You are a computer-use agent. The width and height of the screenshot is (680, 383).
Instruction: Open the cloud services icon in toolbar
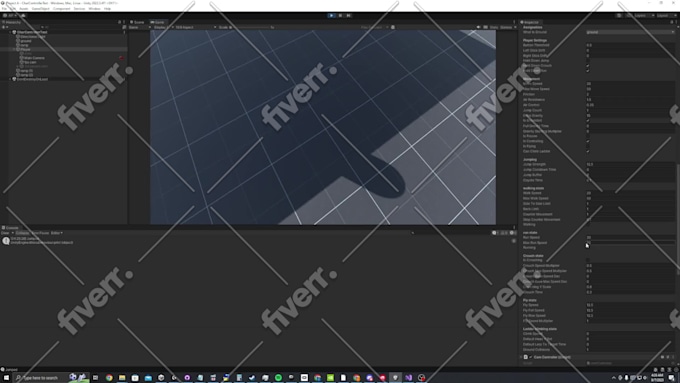(x=23, y=16)
